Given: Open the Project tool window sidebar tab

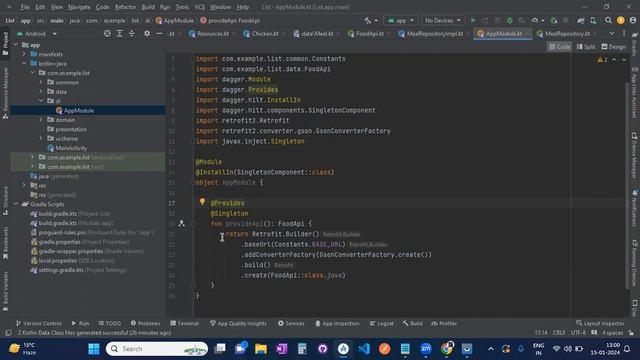Looking at the screenshot, I should point(5,44).
